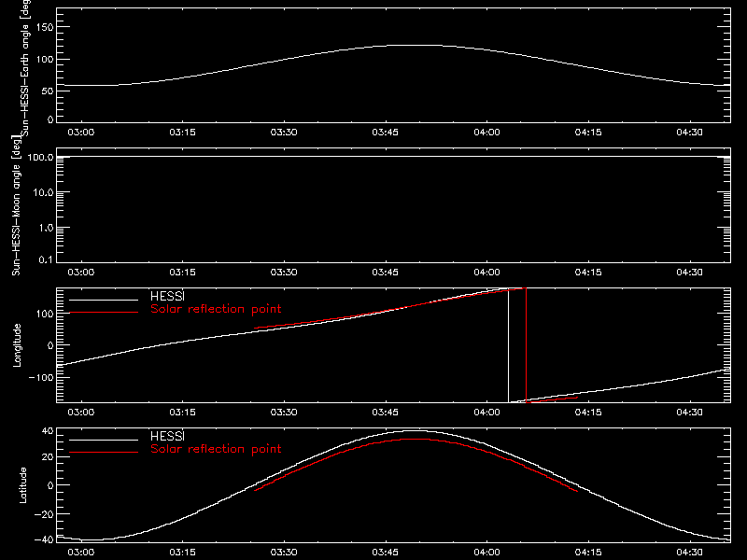Click the 1.0 tick on Moon angle axis
The width and height of the screenshot is (747, 560).
[46, 228]
